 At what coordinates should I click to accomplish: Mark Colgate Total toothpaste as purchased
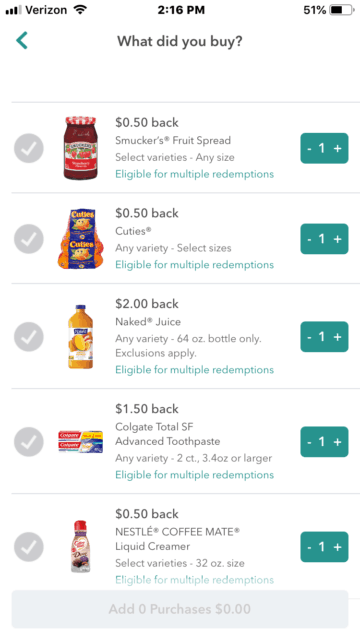tap(29, 442)
